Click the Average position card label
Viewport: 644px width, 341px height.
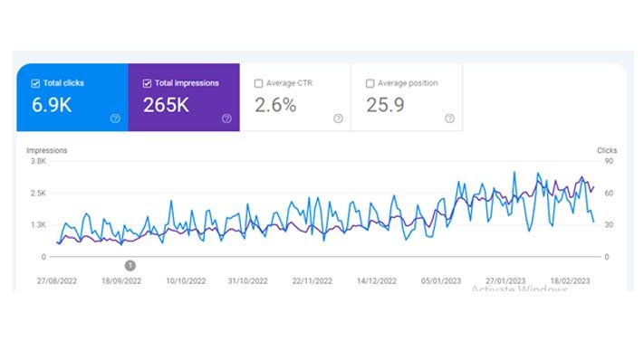pos(408,83)
